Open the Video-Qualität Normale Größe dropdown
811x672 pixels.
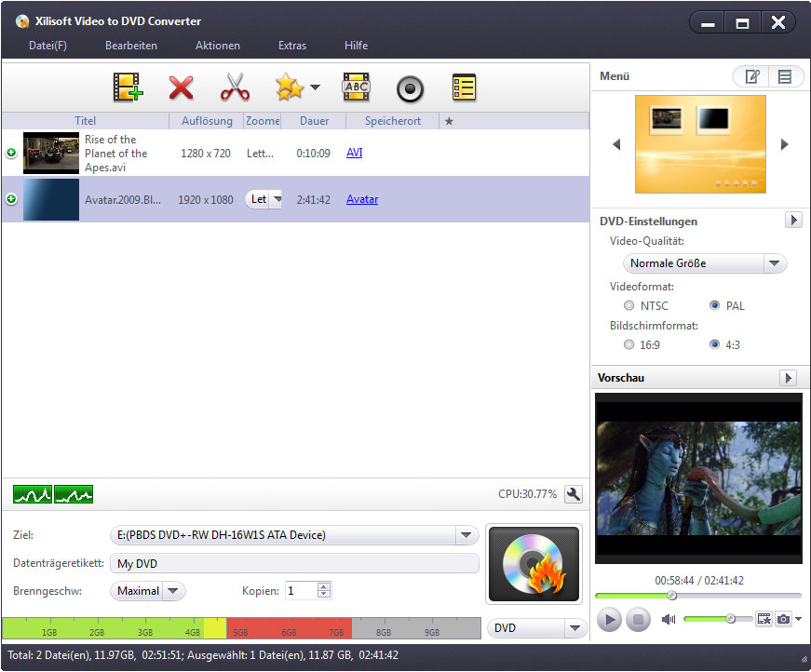705,263
